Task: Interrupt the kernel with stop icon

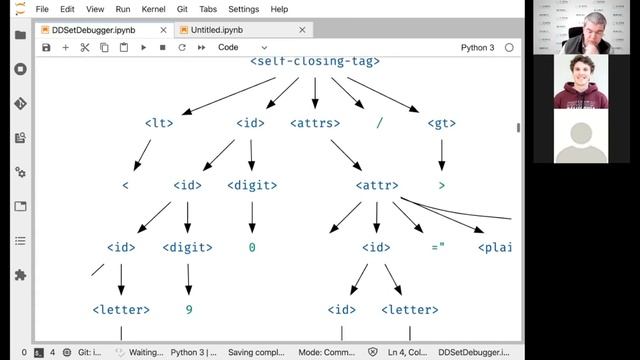Action: (x=162, y=47)
